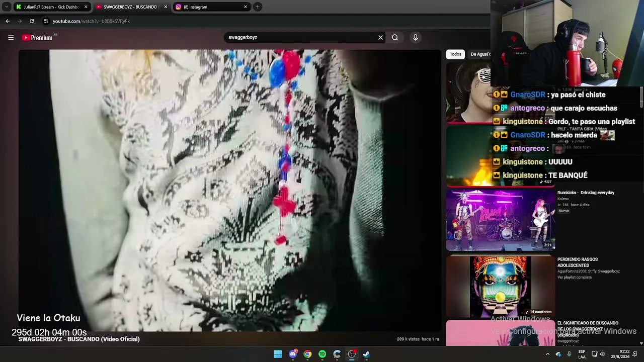Close the Instagram tab
The image size is (644, 362).
pyautogui.click(x=246, y=7)
